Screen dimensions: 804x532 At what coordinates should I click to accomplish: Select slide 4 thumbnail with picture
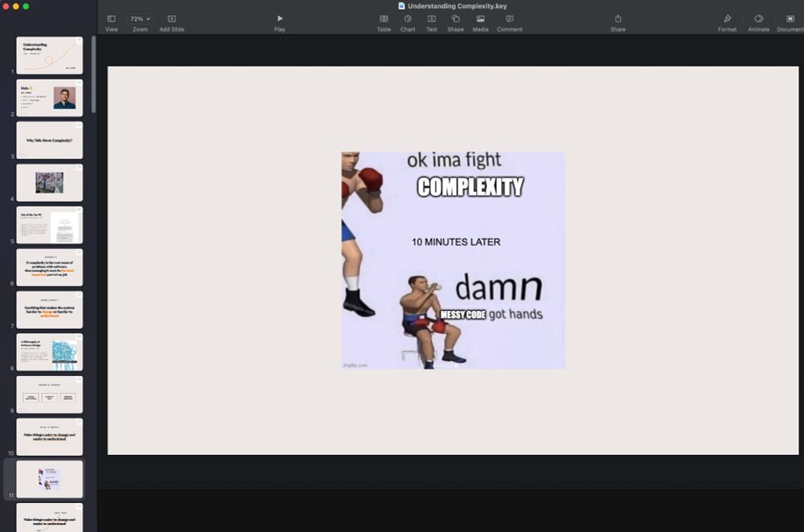click(x=49, y=183)
